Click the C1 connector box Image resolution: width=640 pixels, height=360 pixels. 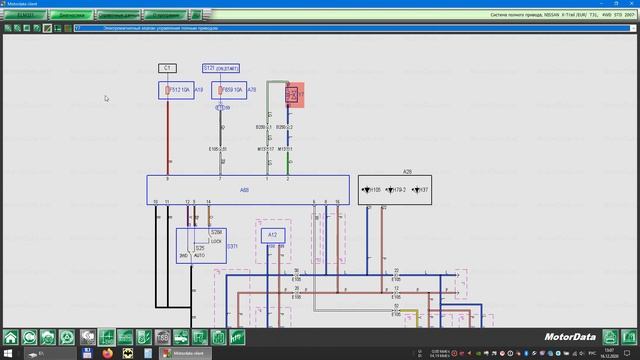167,68
